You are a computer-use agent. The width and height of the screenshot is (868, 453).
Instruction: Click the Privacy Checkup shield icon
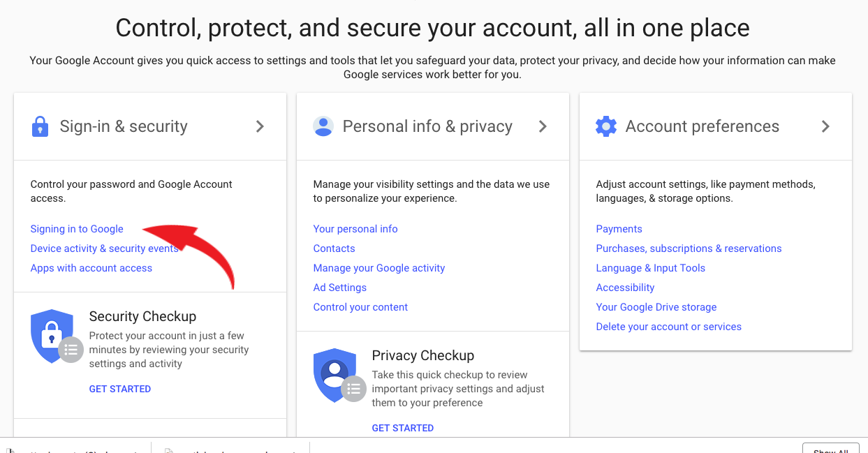point(334,376)
